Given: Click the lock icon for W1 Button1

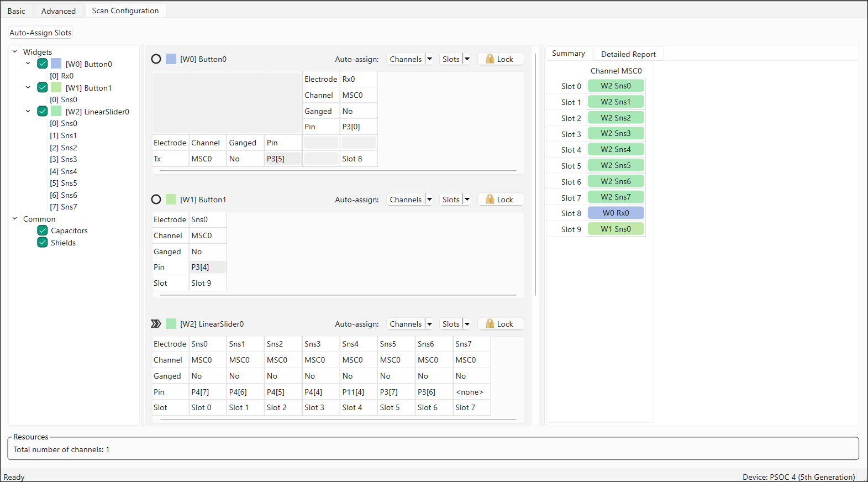Looking at the screenshot, I should point(490,200).
